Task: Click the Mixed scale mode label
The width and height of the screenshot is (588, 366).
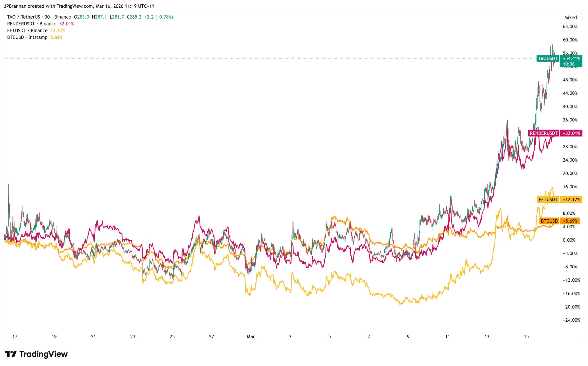Action: [x=570, y=17]
